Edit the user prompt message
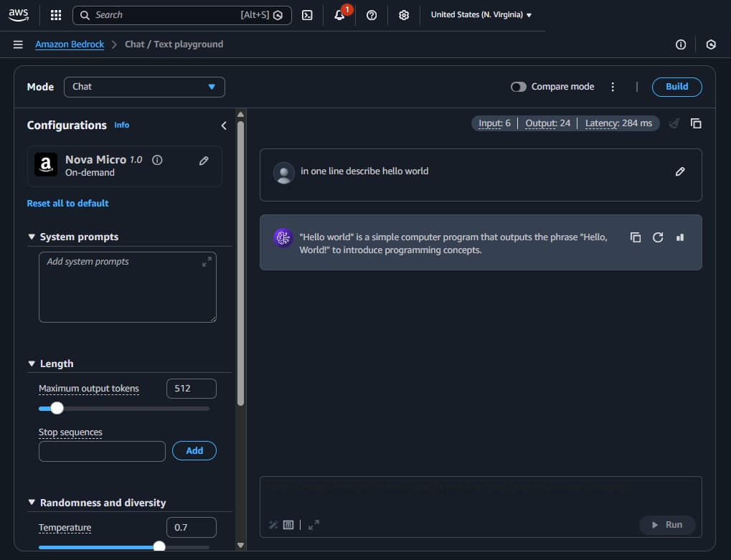Screen dimensions: 731x560 680,171
